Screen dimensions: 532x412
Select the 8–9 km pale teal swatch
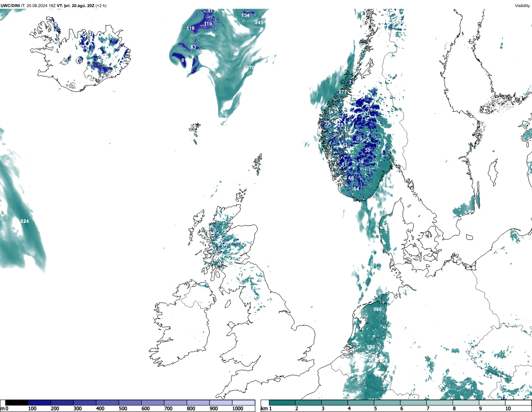(465, 402)
